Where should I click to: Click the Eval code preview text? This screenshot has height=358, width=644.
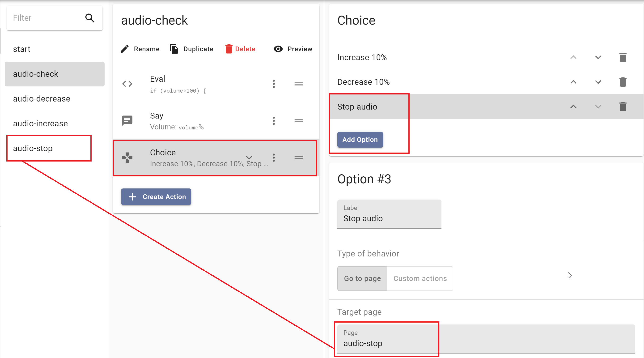(178, 91)
